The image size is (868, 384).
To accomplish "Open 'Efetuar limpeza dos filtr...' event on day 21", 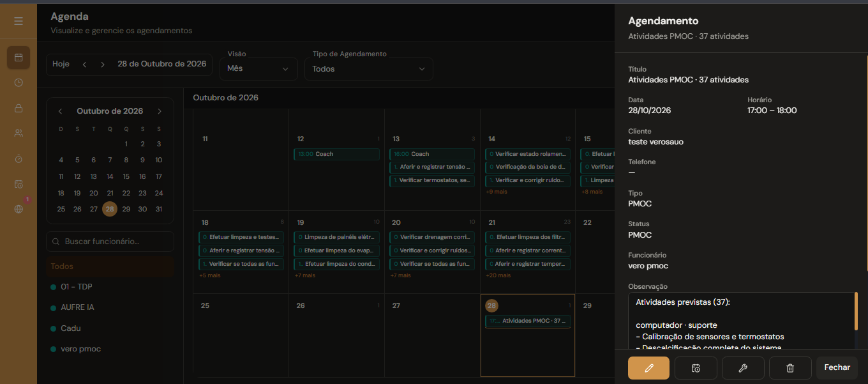I will 528,237.
